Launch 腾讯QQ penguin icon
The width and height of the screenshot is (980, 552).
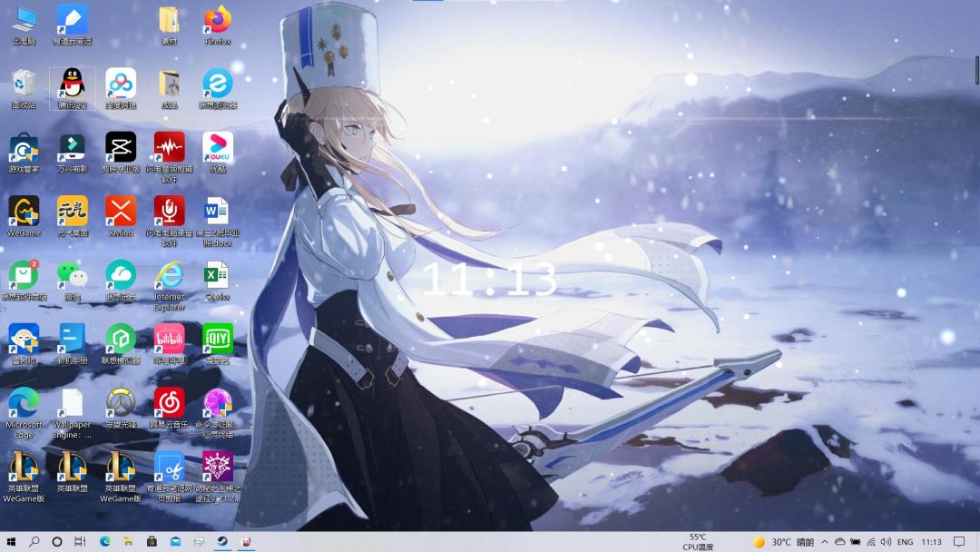click(73, 89)
